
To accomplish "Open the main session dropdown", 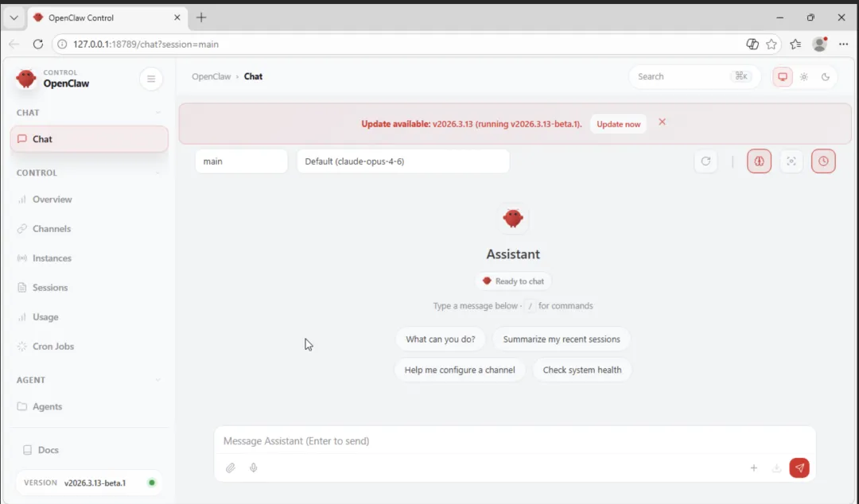I will (x=241, y=161).
